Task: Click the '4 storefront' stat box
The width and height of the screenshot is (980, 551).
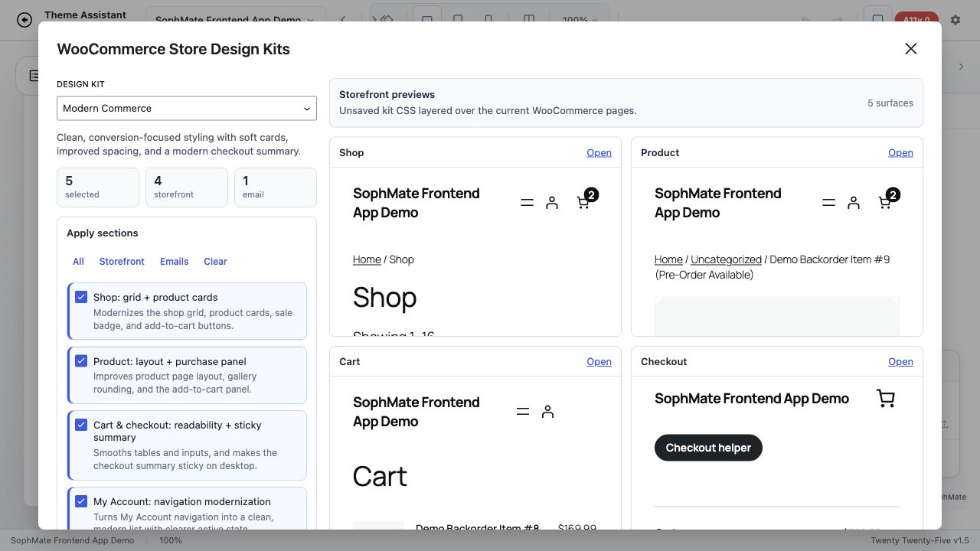Action: (x=187, y=187)
